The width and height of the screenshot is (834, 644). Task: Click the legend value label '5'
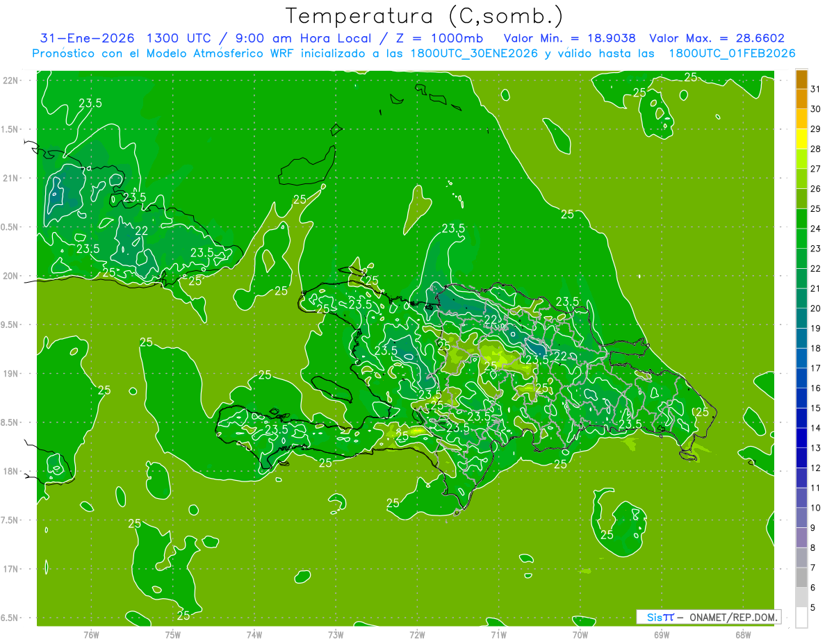click(x=813, y=608)
